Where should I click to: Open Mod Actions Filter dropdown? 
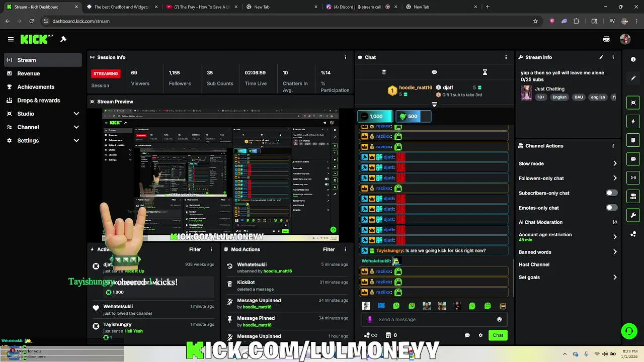[329, 249]
